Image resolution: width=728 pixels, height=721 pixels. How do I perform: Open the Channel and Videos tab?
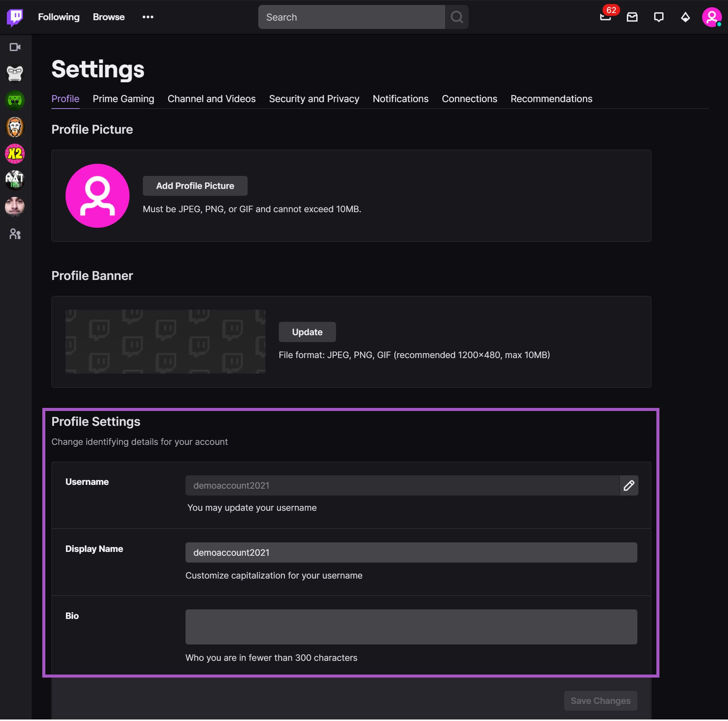coord(211,99)
